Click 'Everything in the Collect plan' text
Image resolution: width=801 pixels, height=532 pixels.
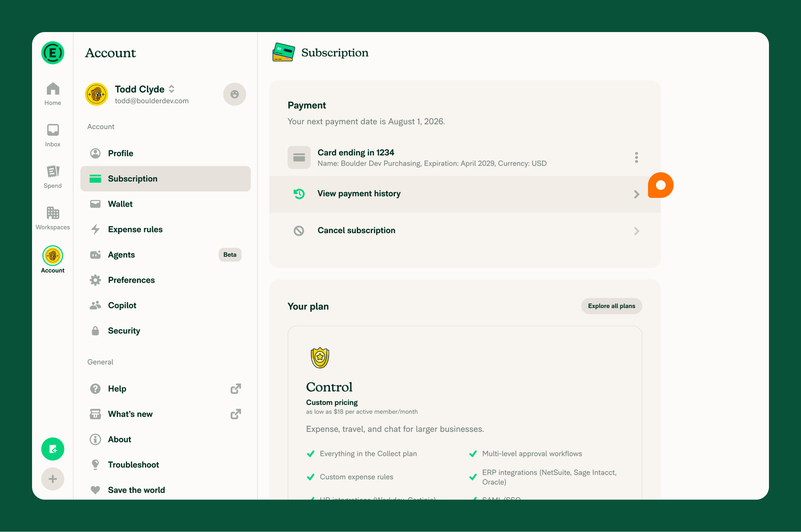click(368, 453)
